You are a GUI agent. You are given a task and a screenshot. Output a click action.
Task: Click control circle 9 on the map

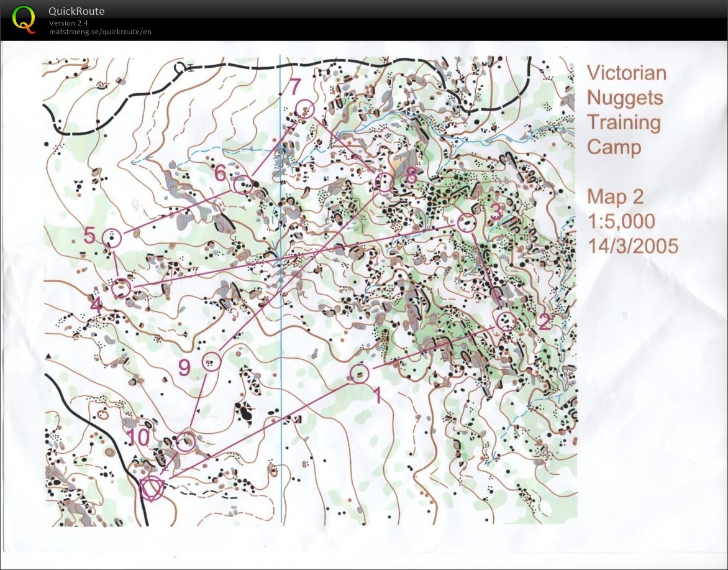click(x=212, y=361)
